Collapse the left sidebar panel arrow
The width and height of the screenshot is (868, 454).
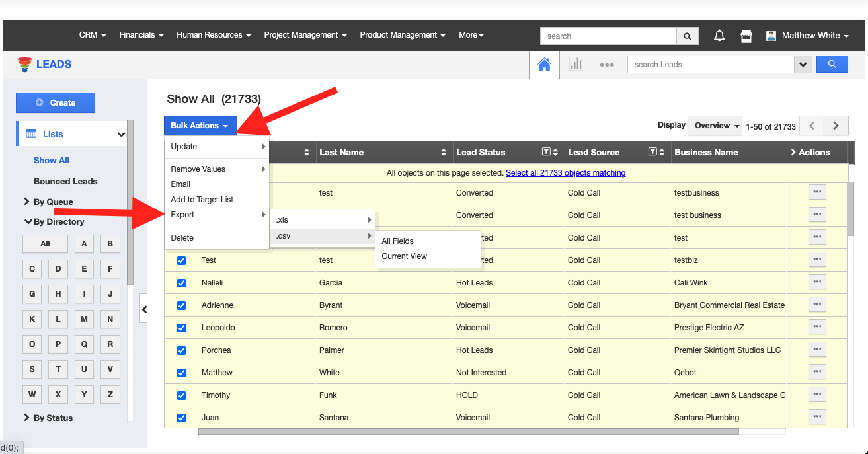tap(144, 309)
